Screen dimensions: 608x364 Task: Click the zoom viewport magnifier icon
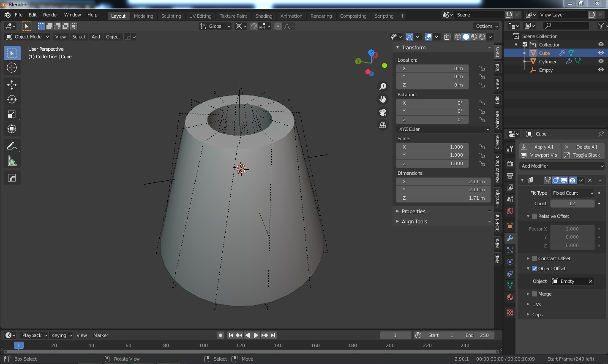[383, 87]
